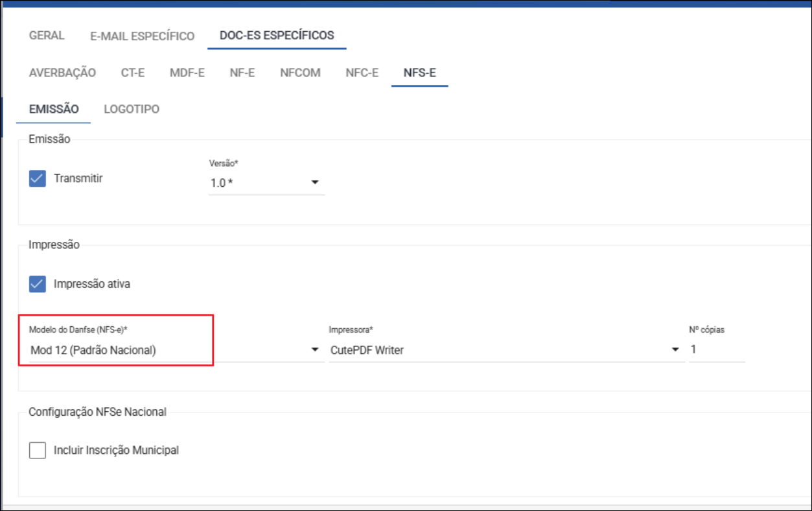Open the GERAL tab
812x511 pixels.
(x=47, y=36)
